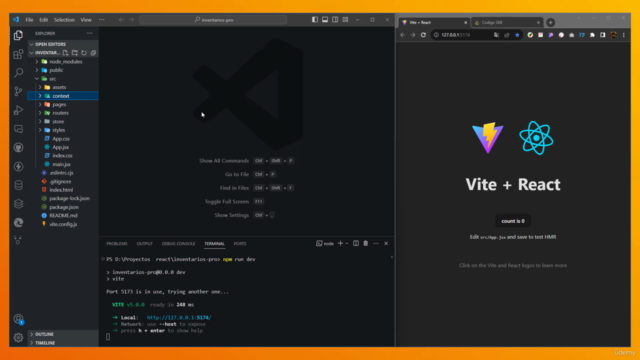Switch to the DEBUG CONSOLE tab

[x=178, y=244]
